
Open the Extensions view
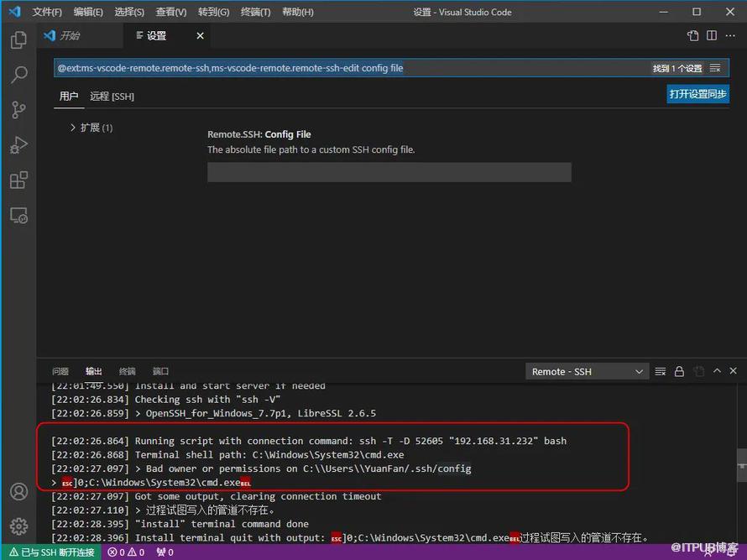tap(18, 181)
